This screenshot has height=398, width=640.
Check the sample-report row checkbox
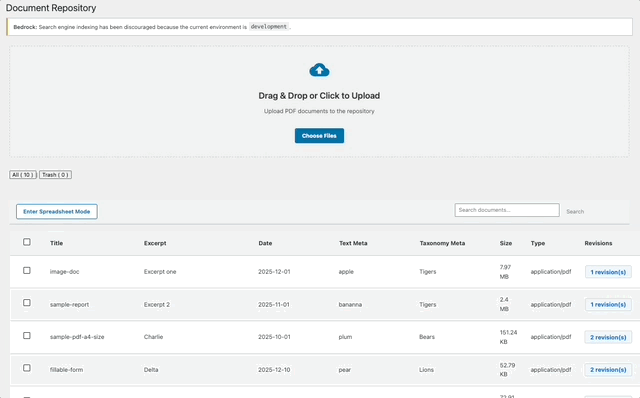(27, 303)
